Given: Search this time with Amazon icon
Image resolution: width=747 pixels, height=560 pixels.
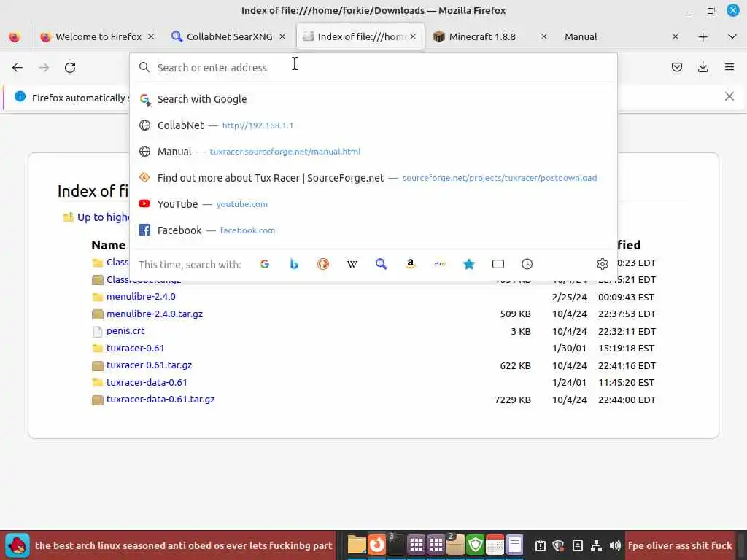Looking at the screenshot, I should (x=410, y=264).
